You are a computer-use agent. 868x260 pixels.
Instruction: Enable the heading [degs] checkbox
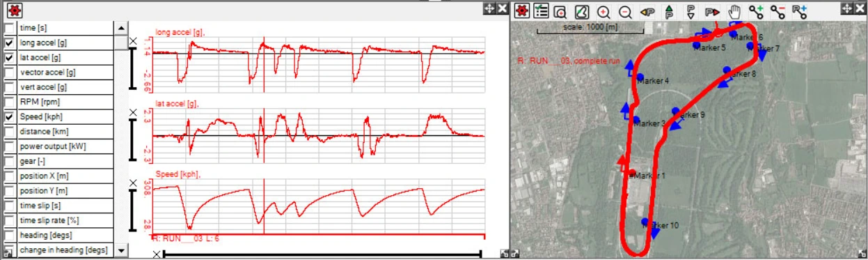(9, 235)
